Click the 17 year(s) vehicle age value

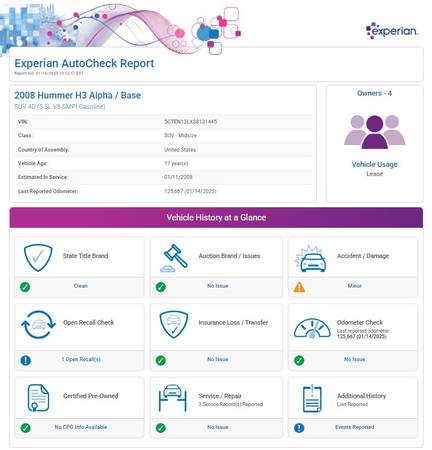(x=176, y=163)
